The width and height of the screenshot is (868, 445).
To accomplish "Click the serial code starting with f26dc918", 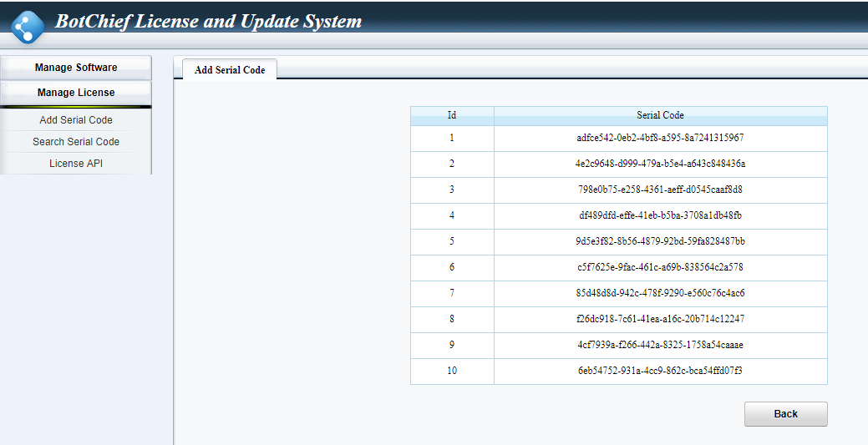I will coord(660,319).
